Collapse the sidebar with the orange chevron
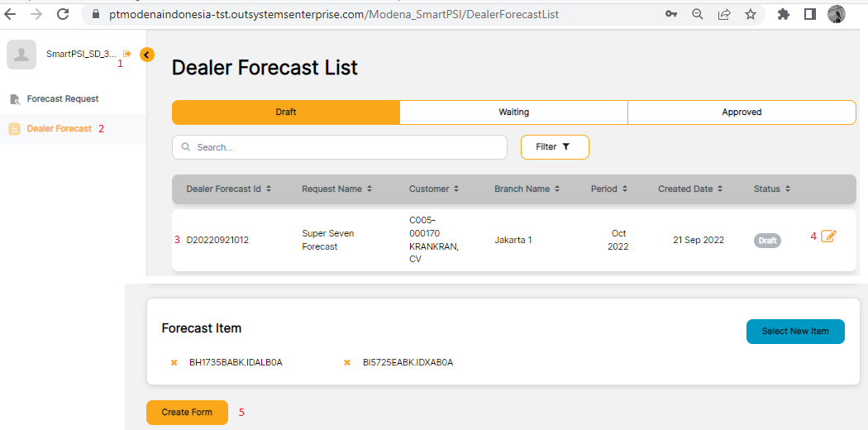The height and width of the screenshot is (430, 868). click(x=147, y=55)
